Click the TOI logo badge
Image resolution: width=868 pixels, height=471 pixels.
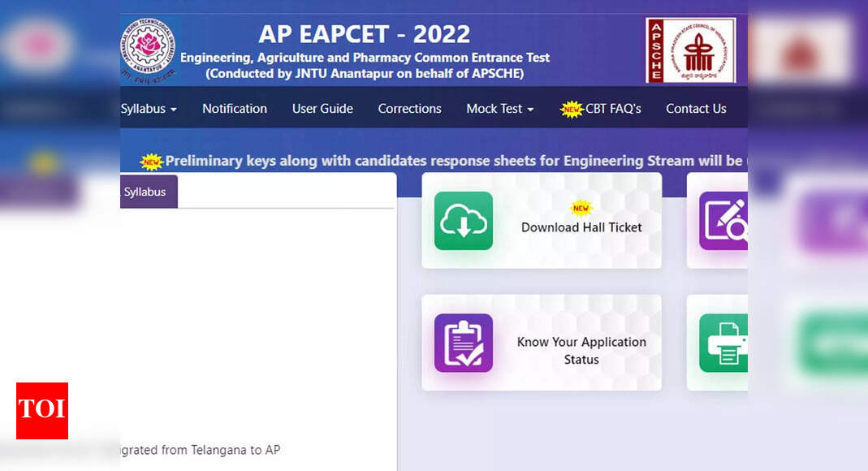point(41,411)
